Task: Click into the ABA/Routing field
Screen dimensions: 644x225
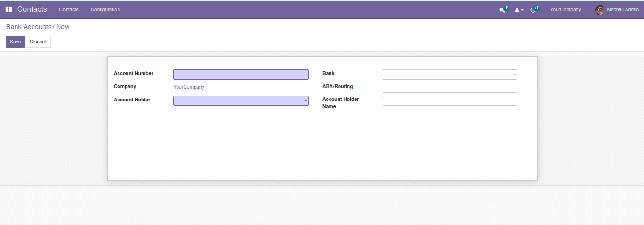Action: click(x=449, y=88)
